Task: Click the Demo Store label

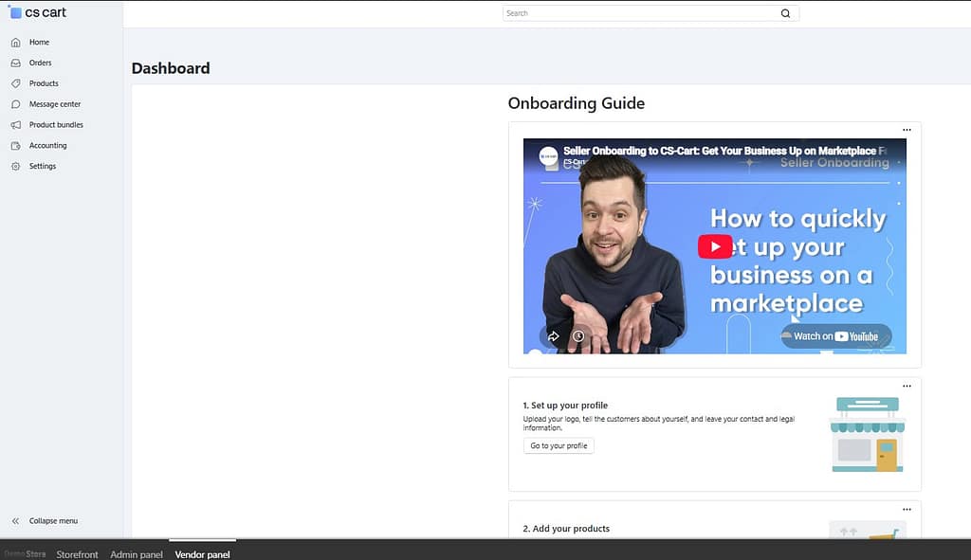Action: [25, 553]
